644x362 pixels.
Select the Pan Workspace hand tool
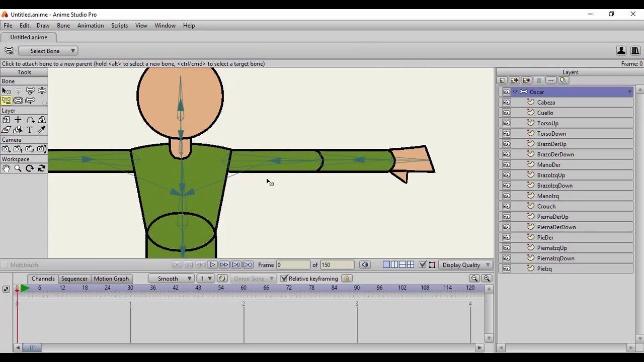click(6, 168)
